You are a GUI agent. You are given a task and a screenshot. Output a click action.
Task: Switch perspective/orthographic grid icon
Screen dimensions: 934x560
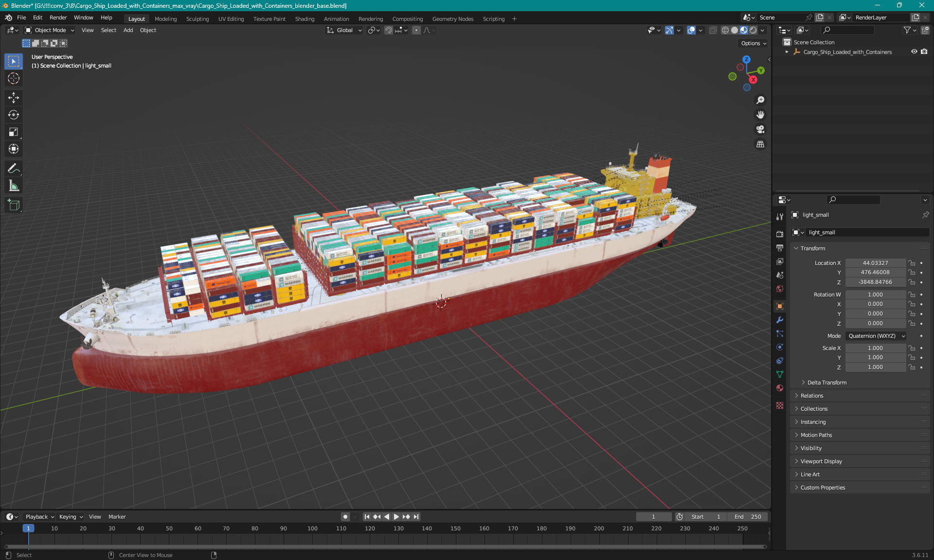click(760, 144)
